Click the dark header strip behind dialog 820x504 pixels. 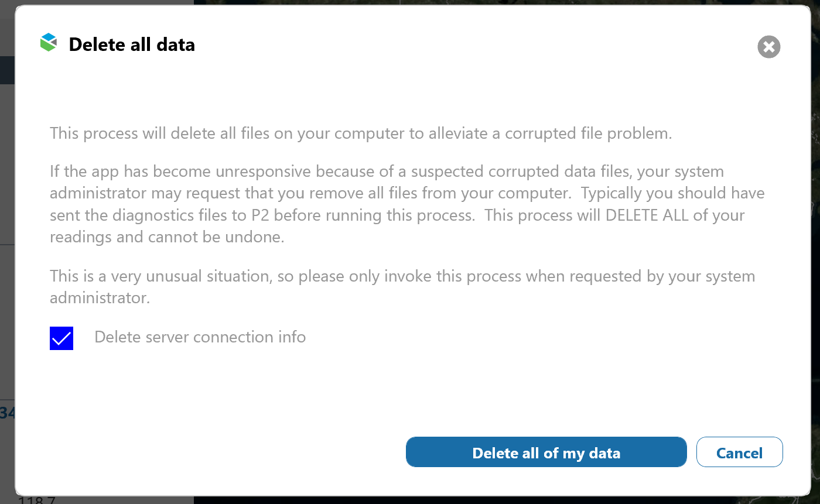(x=7, y=70)
